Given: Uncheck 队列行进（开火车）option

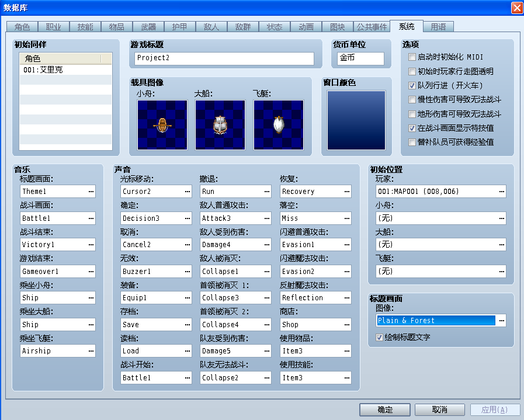Looking at the screenshot, I should click(412, 85).
